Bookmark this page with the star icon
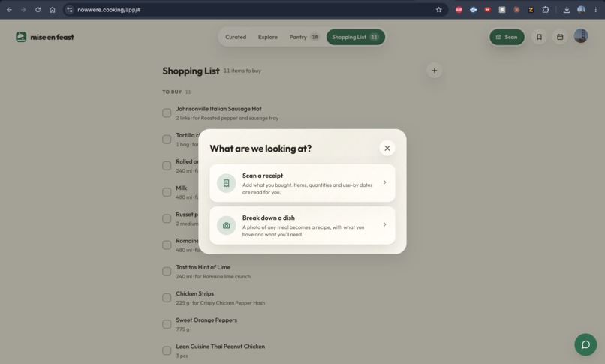This screenshot has height=364, width=605. [x=438, y=10]
